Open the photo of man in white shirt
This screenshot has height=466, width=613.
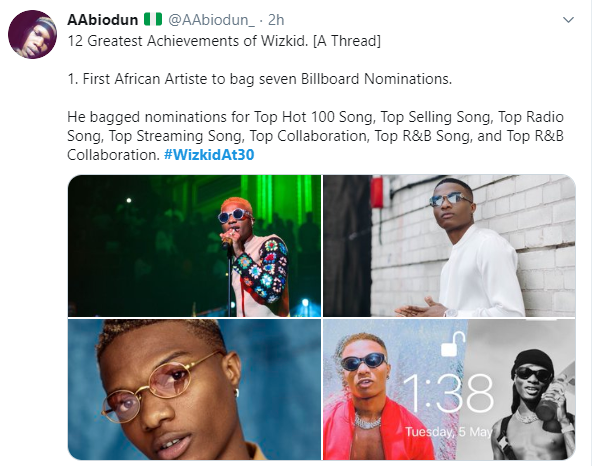pyautogui.click(x=449, y=246)
